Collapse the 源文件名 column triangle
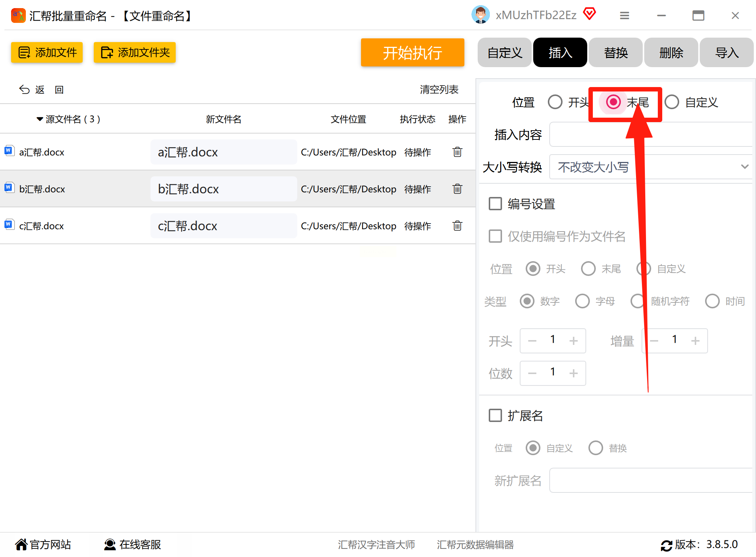This screenshot has height=557, width=756. [x=39, y=119]
